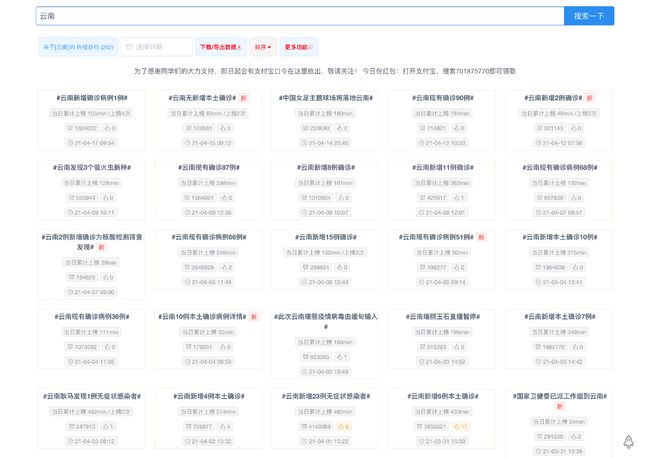The width and height of the screenshot is (650, 458).
Task: Open topic #云南新增确诊病例1例#
Action: pyautogui.click(x=92, y=98)
